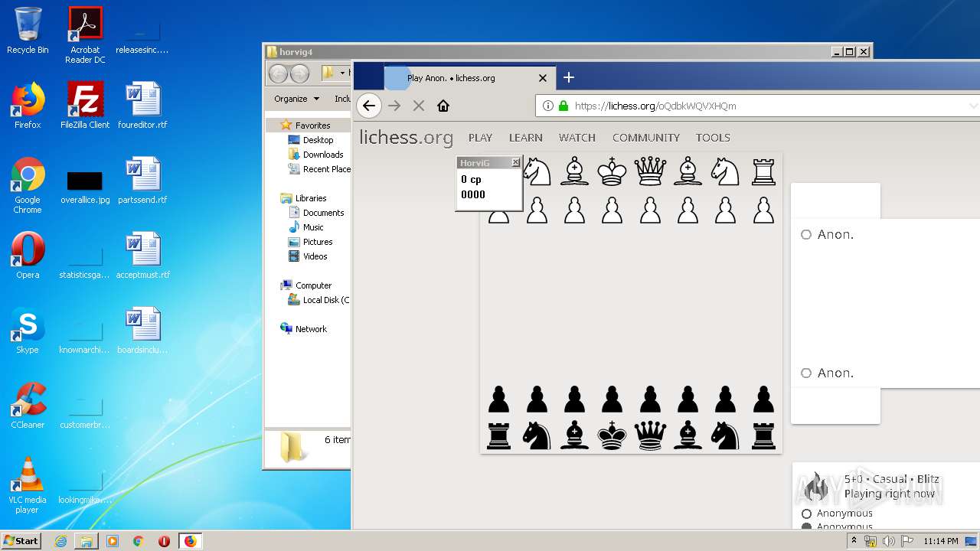Viewport: 980px width, 551px height.
Task: Select Network in the Explorer sidebar
Action: (311, 329)
